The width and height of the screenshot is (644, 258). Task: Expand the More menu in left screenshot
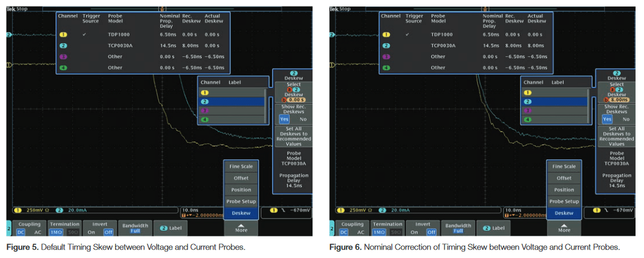241,228
